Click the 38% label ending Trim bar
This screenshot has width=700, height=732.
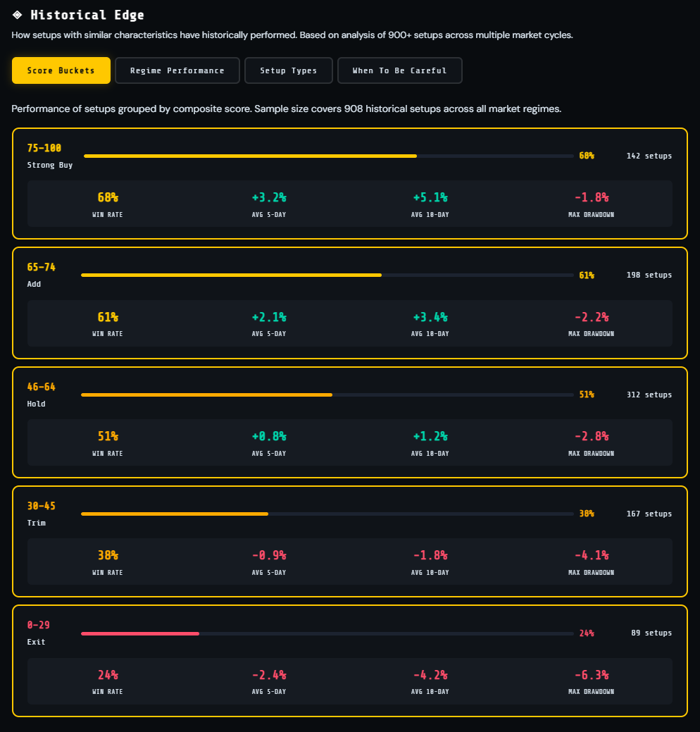(587, 514)
